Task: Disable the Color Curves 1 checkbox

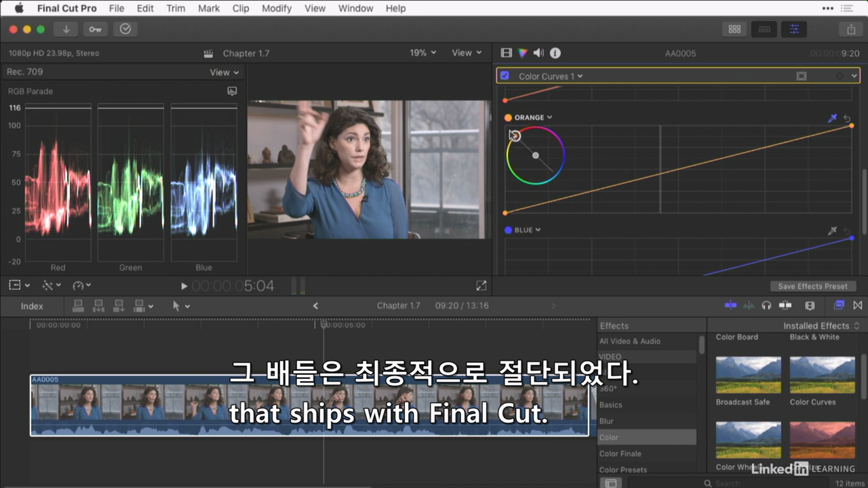Action: coord(505,76)
